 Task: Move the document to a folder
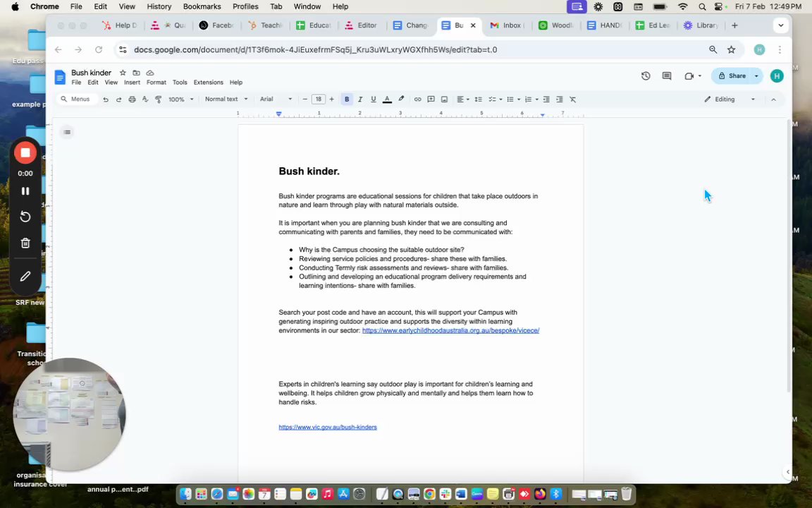[x=136, y=73]
